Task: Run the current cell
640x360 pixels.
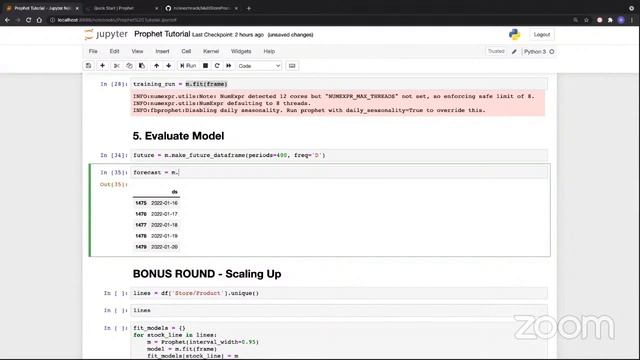Action: coord(188,66)
